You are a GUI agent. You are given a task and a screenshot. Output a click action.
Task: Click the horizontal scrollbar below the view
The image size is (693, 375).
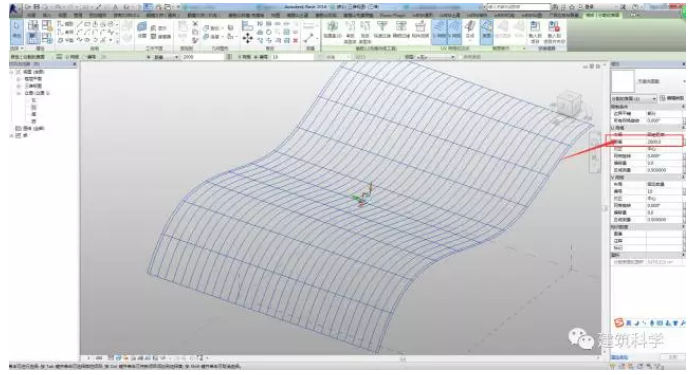click(402, 359)
